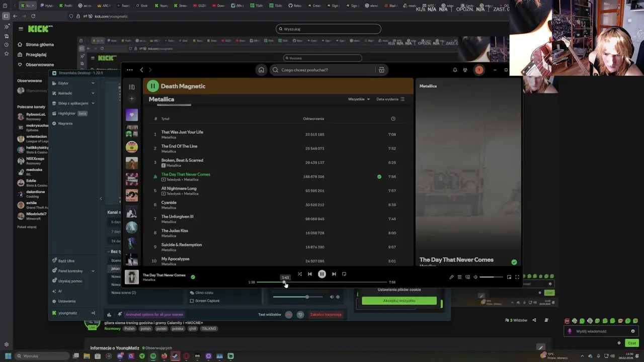The image size is (644, 362).
Task: Go back in Spotify navigation
Action: [142, 70]
